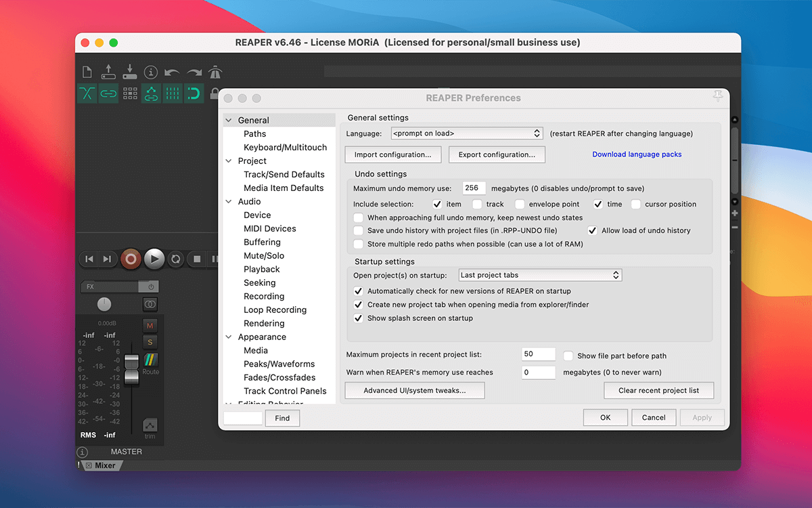Screen dimensions: 812x508
Task: Collapse the Appearance tree section
Action: pyautogui.click(x=229, y=337)
